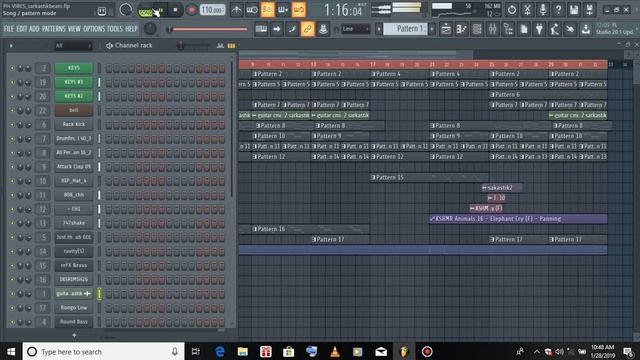Click the main pitch slider handle
640x360 pixels.
170,29
